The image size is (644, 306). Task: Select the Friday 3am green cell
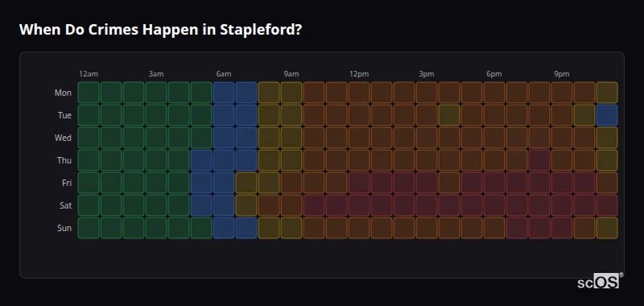click(x=156, y=183)
